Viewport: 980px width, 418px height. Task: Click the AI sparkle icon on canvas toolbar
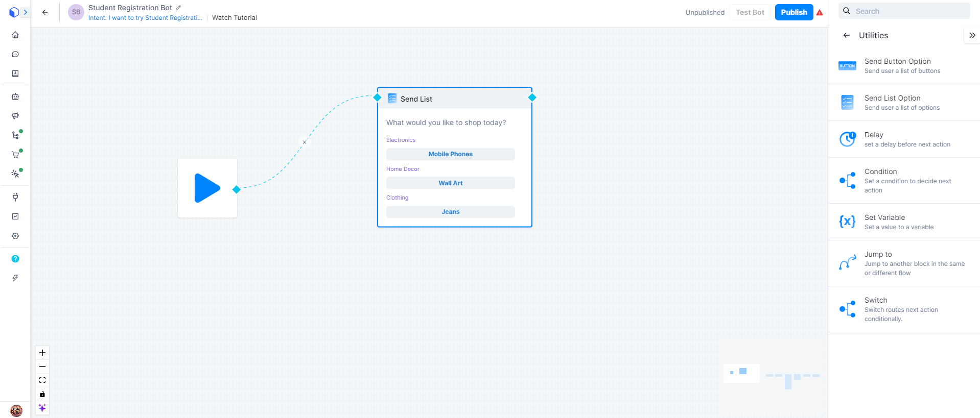click(42, 408)
